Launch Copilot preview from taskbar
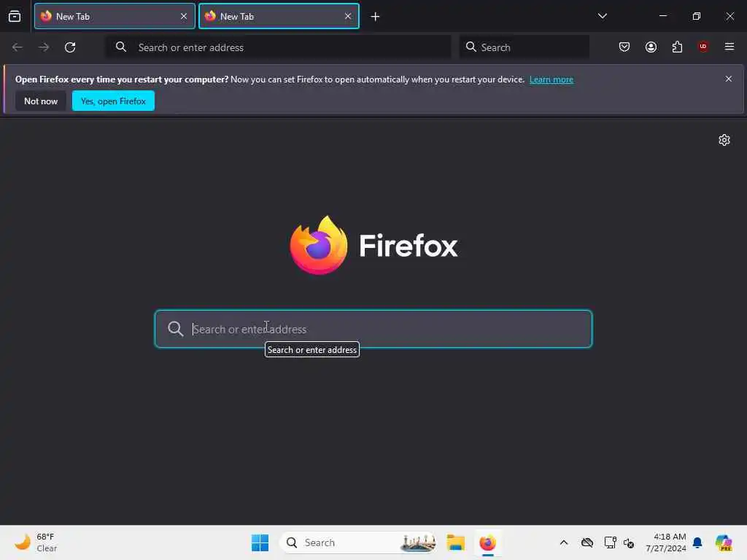The image size is (747, 560). [x=723, y=542]
